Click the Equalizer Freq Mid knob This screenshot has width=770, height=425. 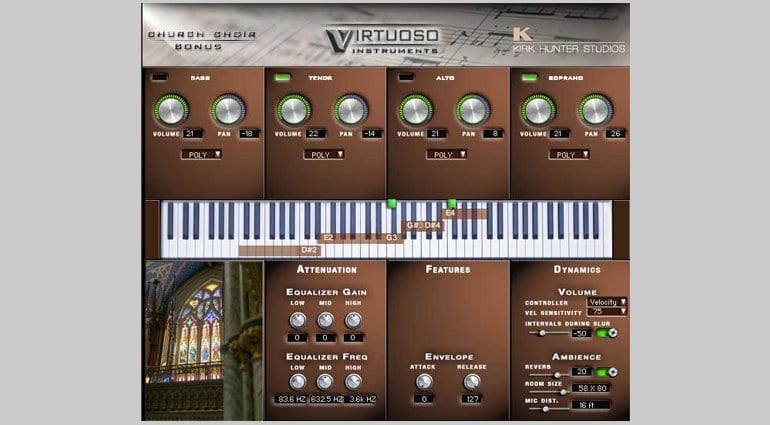325,382
